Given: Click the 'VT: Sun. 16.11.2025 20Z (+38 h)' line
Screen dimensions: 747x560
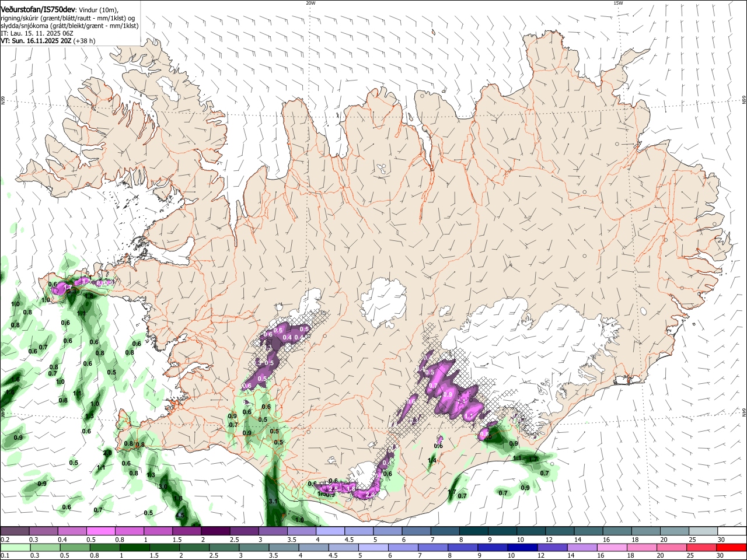Looking at the screenshot, I should [x=48, y=41].
